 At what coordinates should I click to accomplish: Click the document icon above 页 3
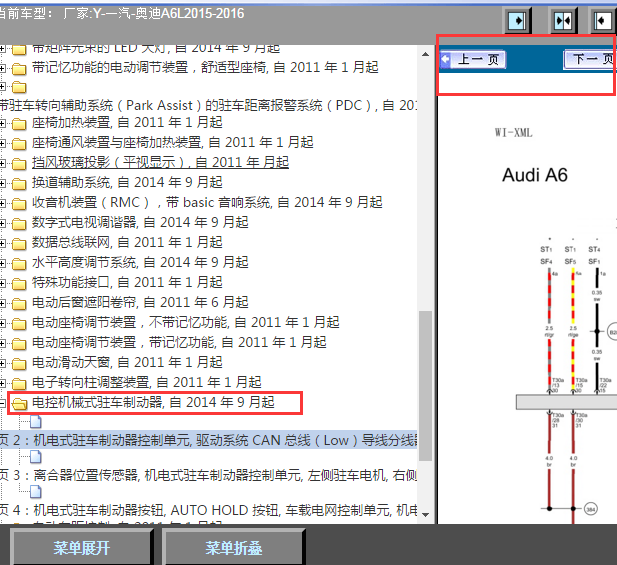(x=36, y=457)
